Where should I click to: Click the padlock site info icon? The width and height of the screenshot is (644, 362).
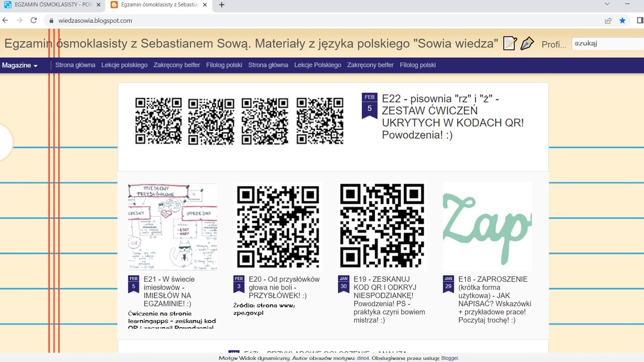click(51, 20)
